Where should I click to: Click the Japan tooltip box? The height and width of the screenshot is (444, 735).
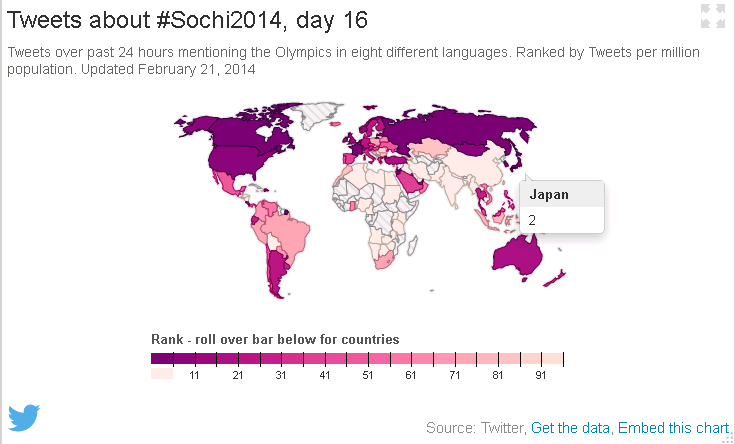(561, 207)
